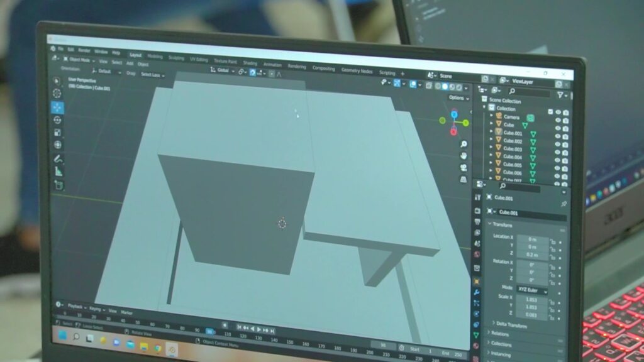Hide Cube.003 with its eye icon
Image resolution: width=644 pixels, height=362 pixels.
click(x=557, y=152)
